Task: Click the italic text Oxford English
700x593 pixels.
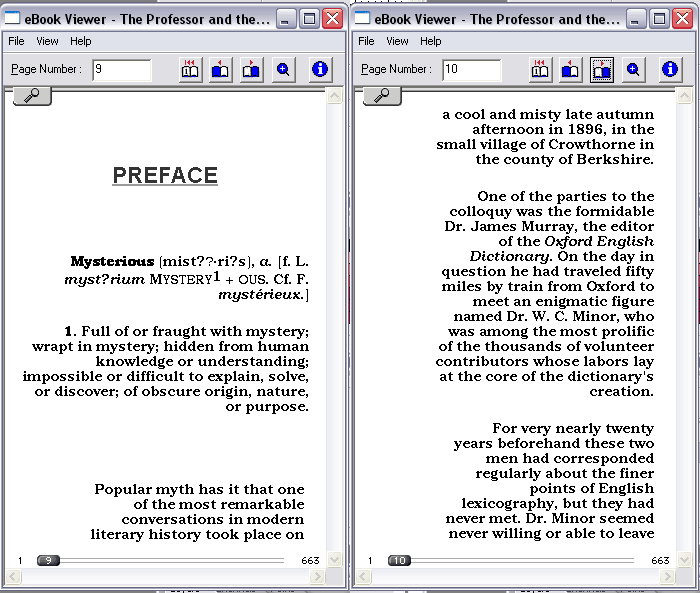Action: coord(599,241)
